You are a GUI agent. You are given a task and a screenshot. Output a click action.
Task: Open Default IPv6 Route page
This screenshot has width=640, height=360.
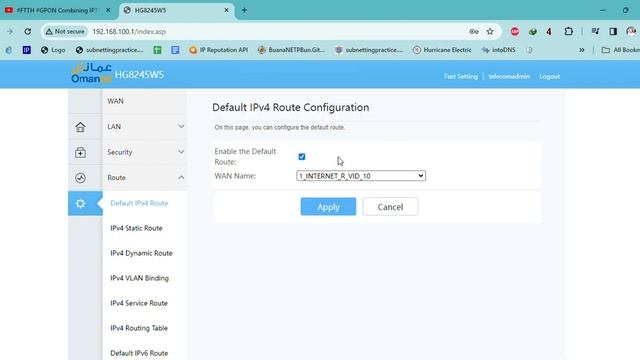coord(139,353)
